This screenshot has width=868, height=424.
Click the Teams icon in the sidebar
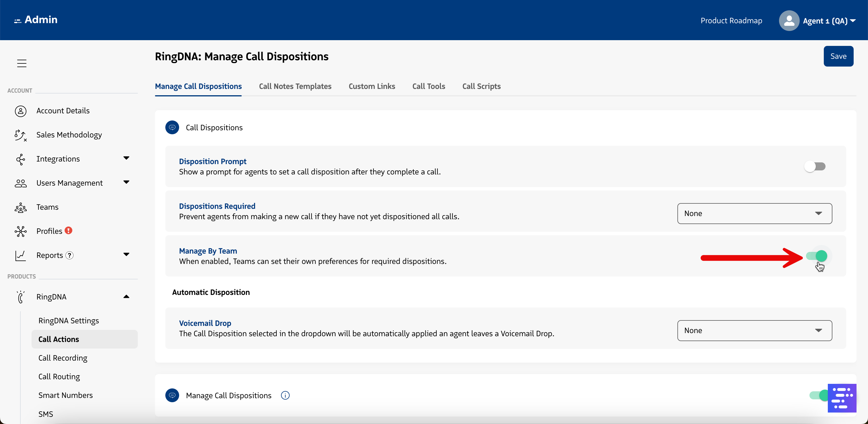point(21,207)
